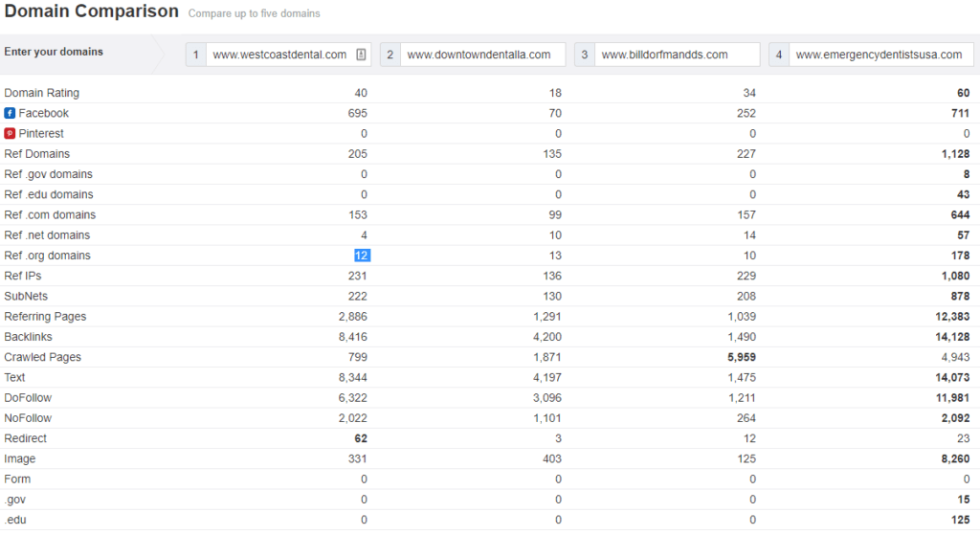Click Ref .com domains value 644
This screenshot has width=980, height=535.
960,215
